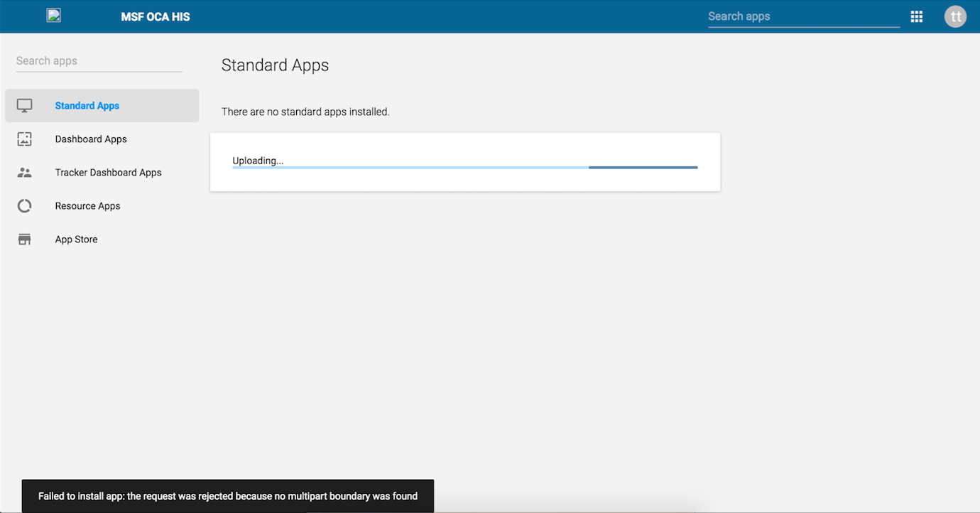This screenshot has width=980, height=513.
Task: Open the apps grid menu icon
Action: pos(917,16)
